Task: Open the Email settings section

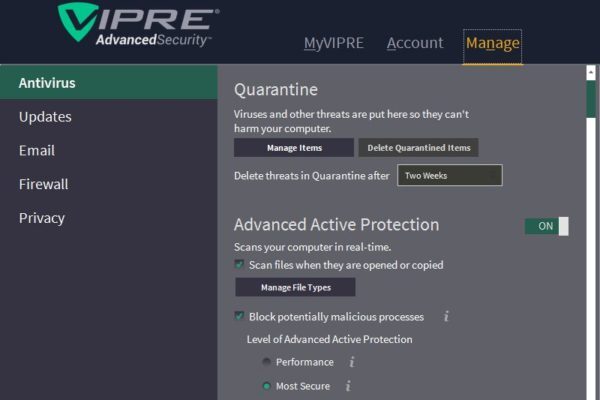Action: click(x=109, y=150)
